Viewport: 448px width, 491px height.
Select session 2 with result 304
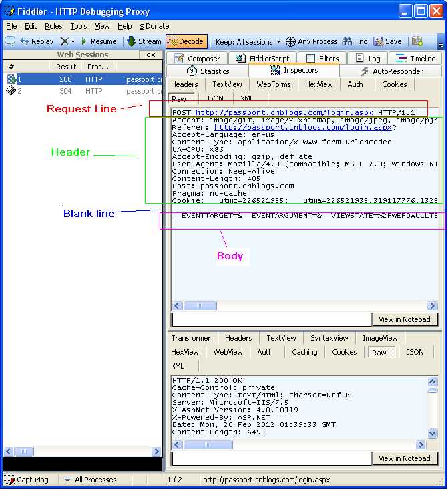pos(83,91)
